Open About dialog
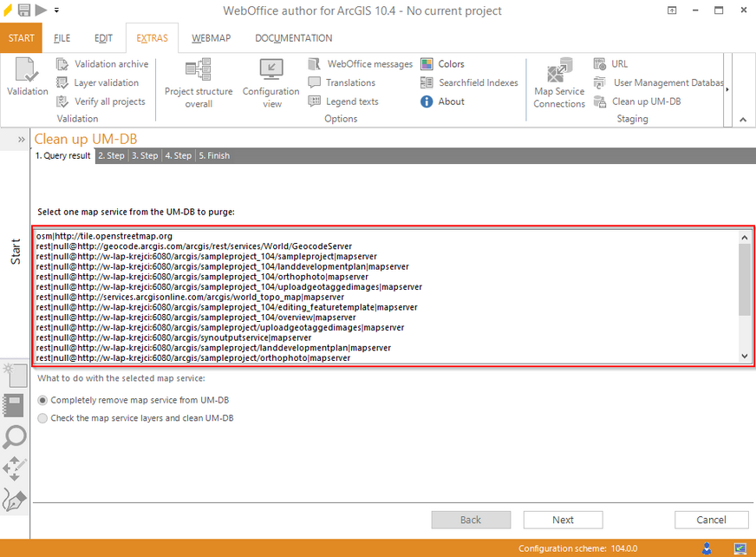The image size is (756, 557). (x=442, y=102)
